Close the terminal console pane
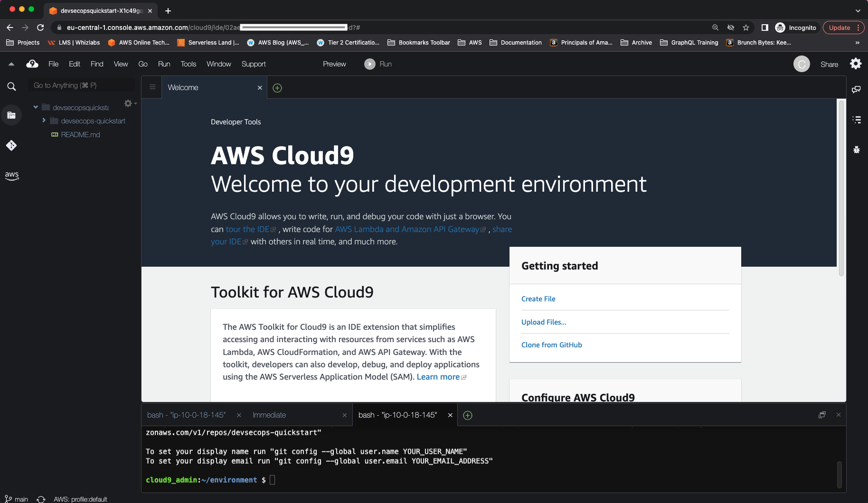Viewport: 868px width, 503px height. pyautogui.click(x=839, y=415)
